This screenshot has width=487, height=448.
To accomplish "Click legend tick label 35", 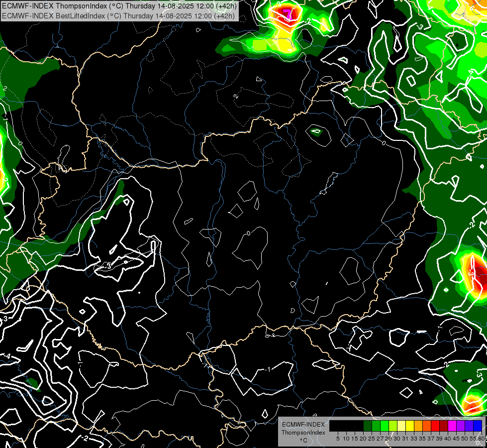I will pos(422,439).
